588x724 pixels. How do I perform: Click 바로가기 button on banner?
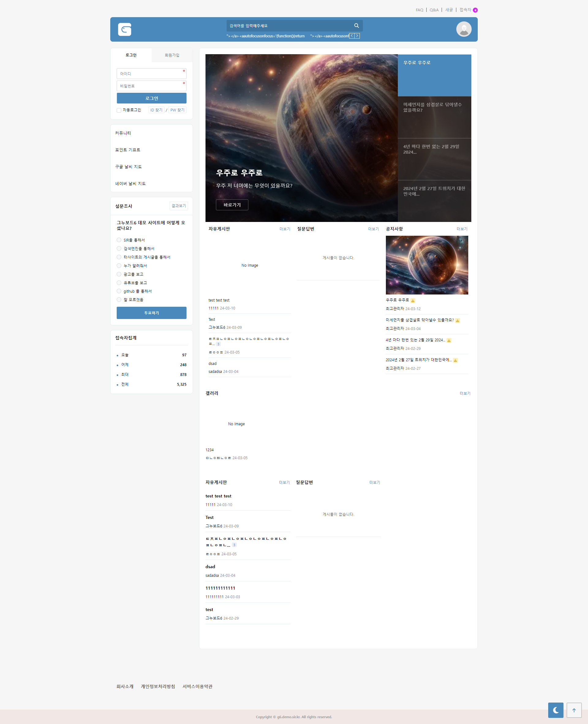232,205
